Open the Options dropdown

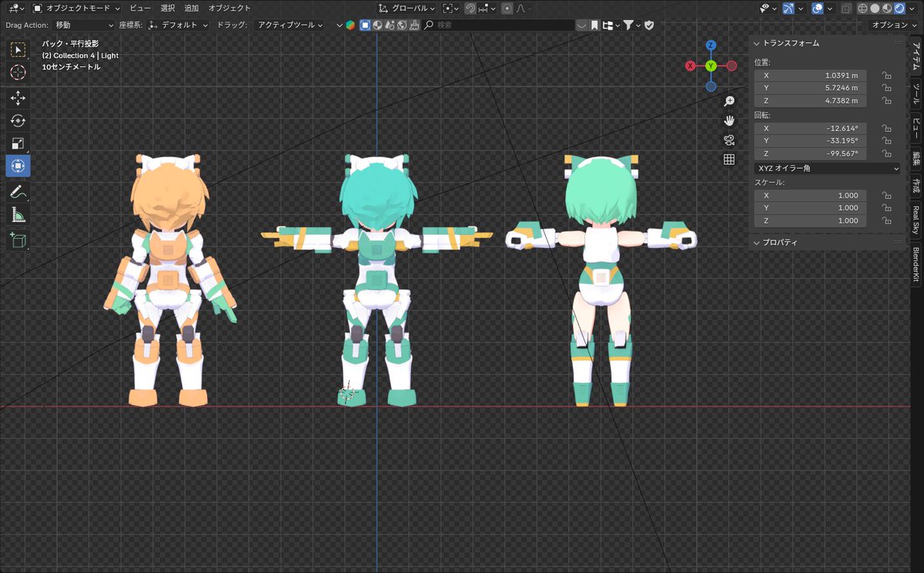(x=893, y=25)
